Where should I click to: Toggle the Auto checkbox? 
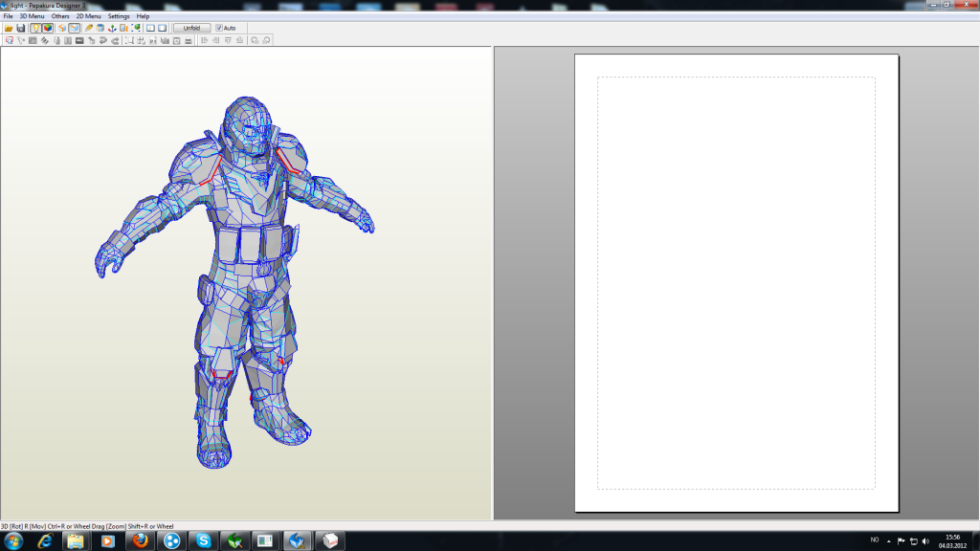[x=219, y=28]
